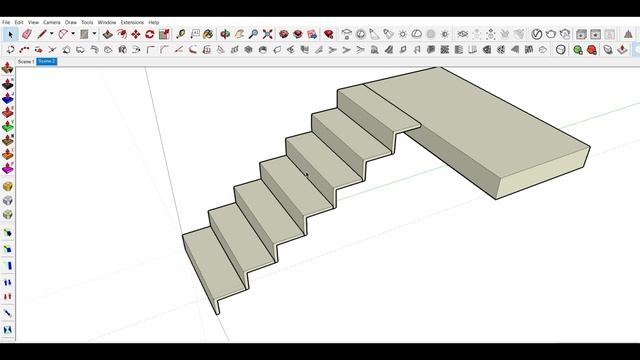The height and width of the screenshot is (360, 640).
Task: Select the Tape Measure tool
Action: 180,34
